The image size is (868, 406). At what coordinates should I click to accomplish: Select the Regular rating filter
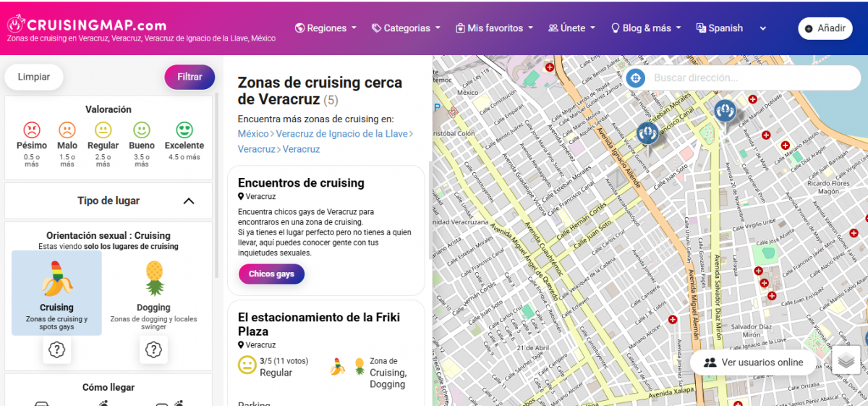point(103,131)
